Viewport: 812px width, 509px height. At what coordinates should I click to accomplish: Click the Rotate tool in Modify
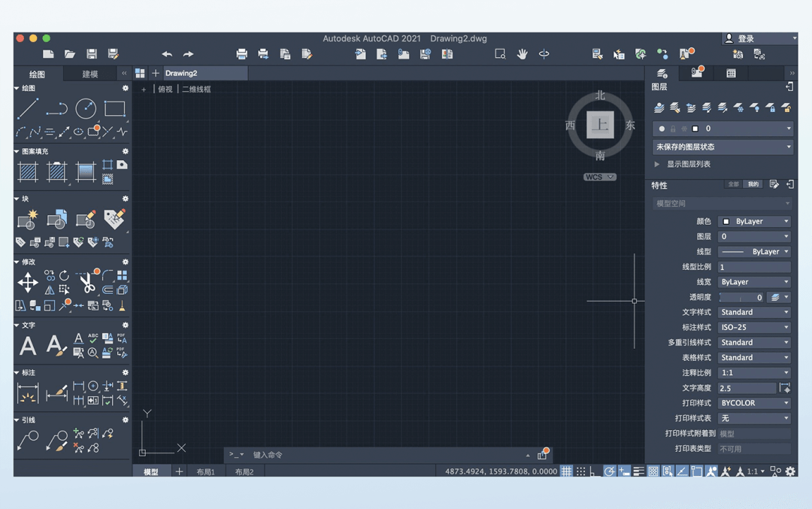pyautogui.click(x=64, y=275)
